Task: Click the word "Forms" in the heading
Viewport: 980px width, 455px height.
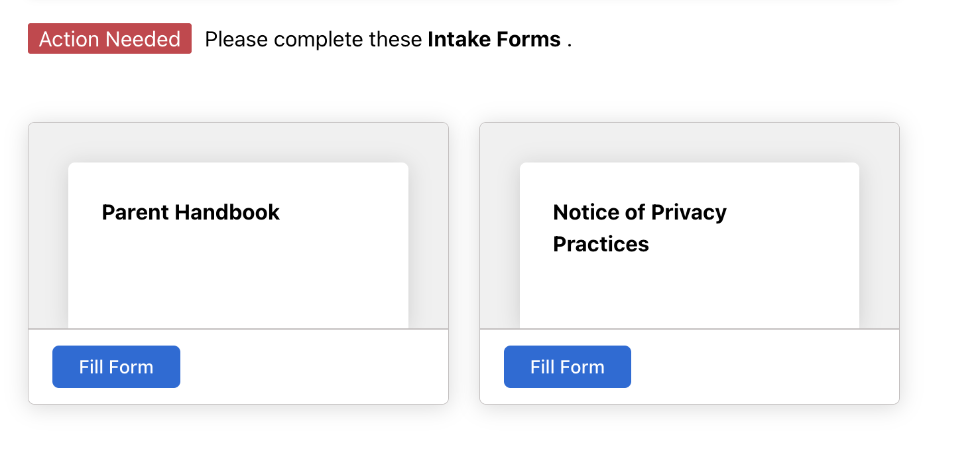Action: coord(528,39)
